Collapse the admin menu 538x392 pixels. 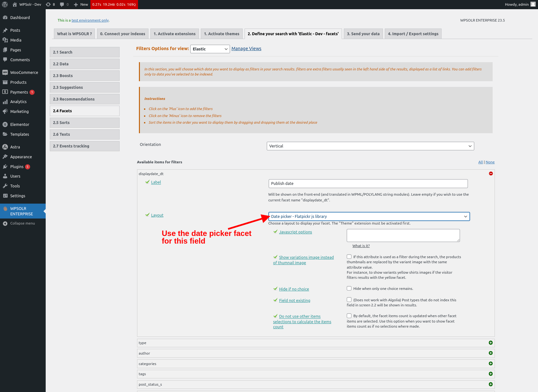pyautogui.click(x=23, y=223)
